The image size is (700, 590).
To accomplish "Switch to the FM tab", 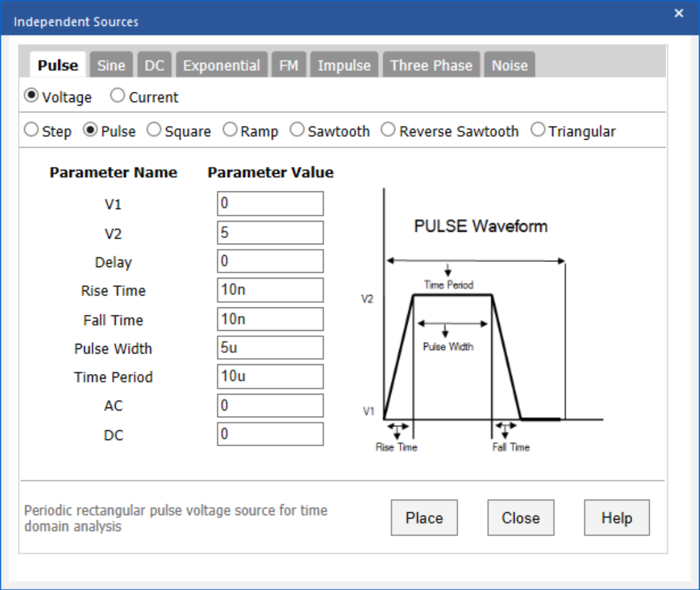I will pyautogui.click(x=289, y=65).
